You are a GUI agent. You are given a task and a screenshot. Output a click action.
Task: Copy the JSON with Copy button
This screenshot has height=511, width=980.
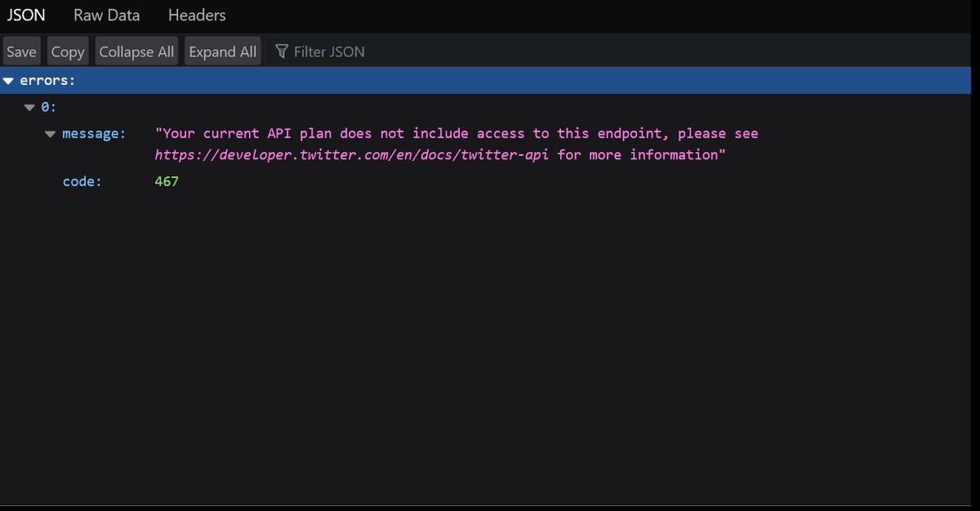pyautogui.click(x=67, y=51)
